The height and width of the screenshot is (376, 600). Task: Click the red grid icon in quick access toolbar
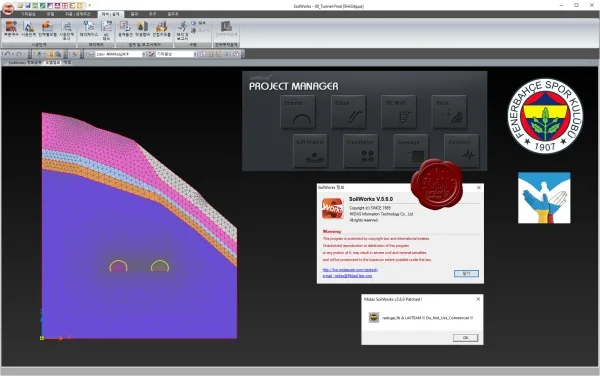65,6
